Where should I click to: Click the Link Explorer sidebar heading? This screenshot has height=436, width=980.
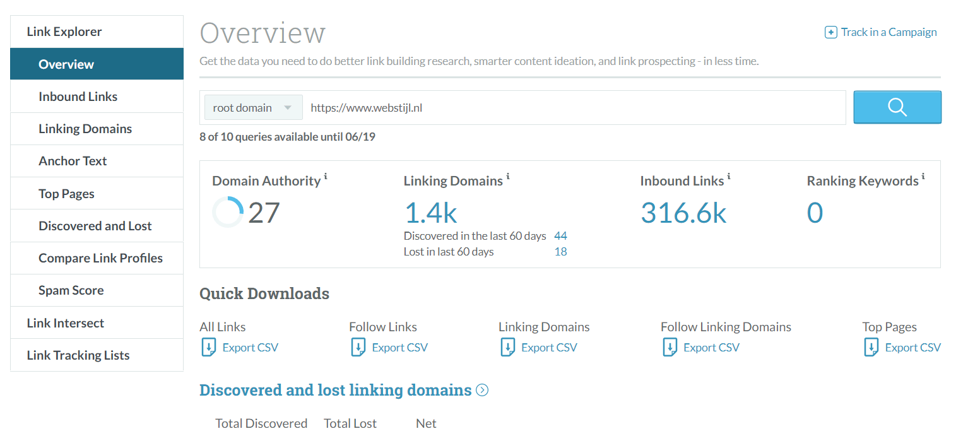(97, 32)
